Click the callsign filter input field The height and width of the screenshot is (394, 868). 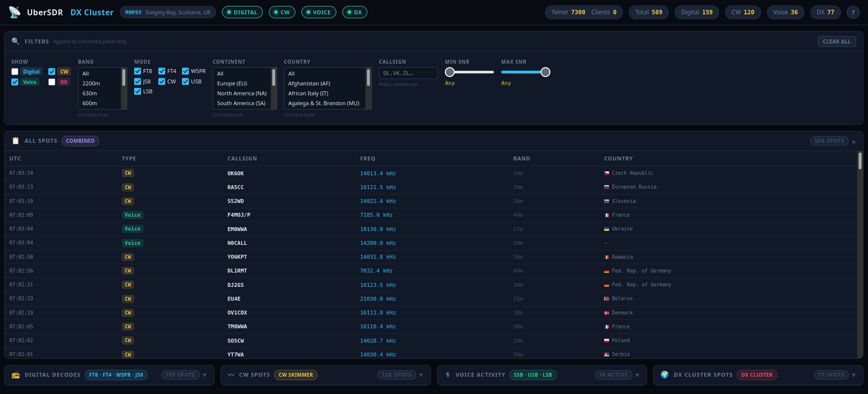point(408,73)
